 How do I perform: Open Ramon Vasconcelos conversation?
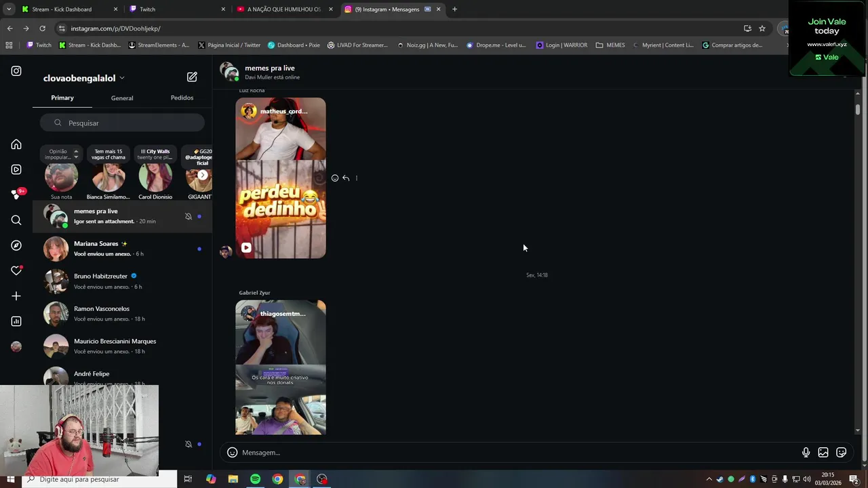[122, 314]
